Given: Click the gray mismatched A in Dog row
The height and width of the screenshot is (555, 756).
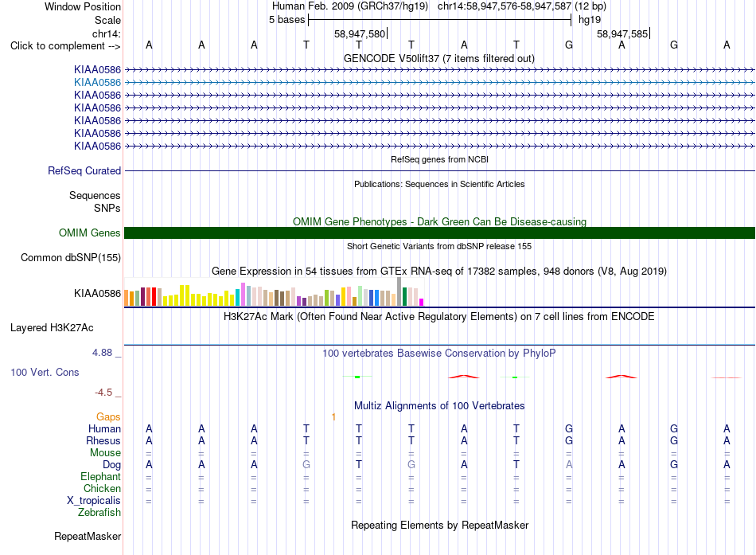Looking at the screenshot, I should [569, 465].
